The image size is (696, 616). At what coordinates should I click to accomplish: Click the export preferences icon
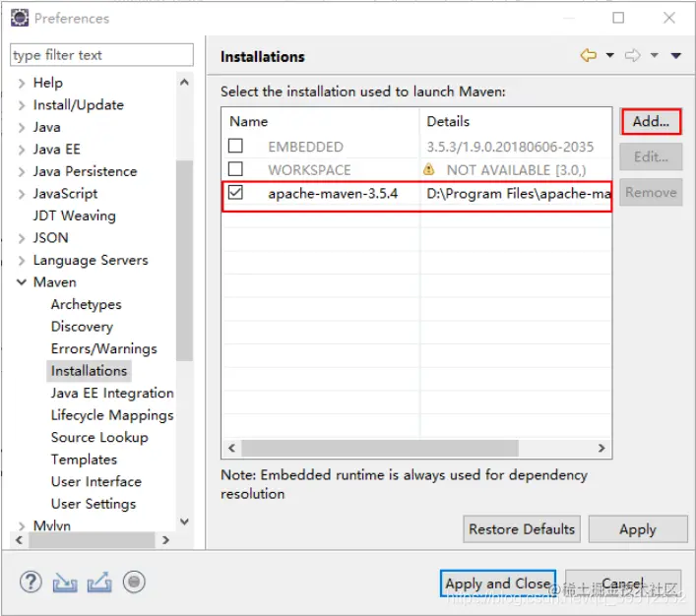pos(99,583)
